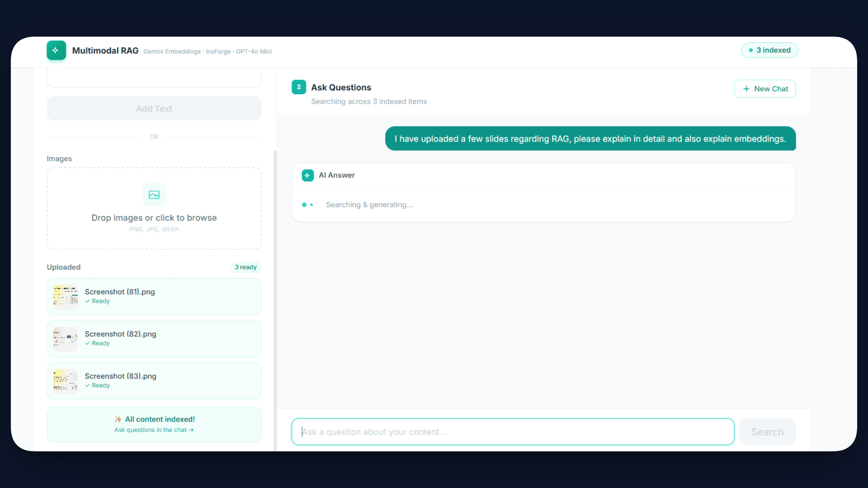Focus the Ask a question input field

coord(513,432)
